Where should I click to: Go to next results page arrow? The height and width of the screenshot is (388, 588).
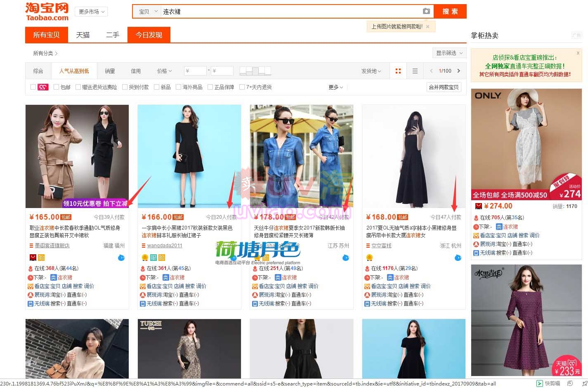tap(459, 71)
